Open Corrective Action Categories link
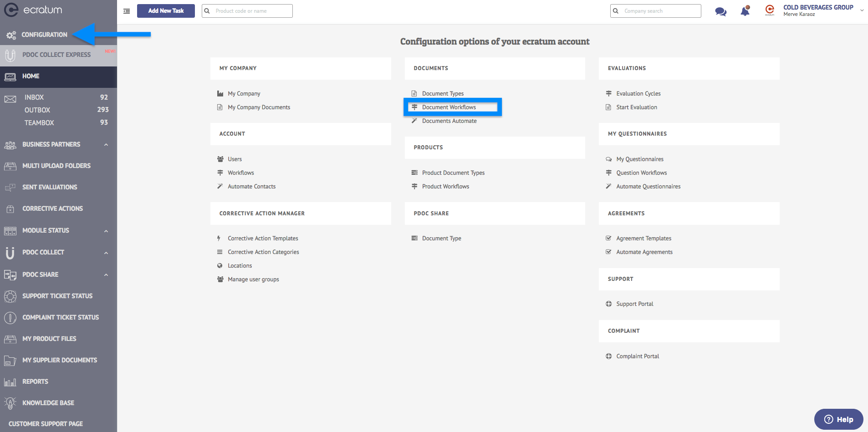Viewport: 868px width, 432px height. (263, 252)
